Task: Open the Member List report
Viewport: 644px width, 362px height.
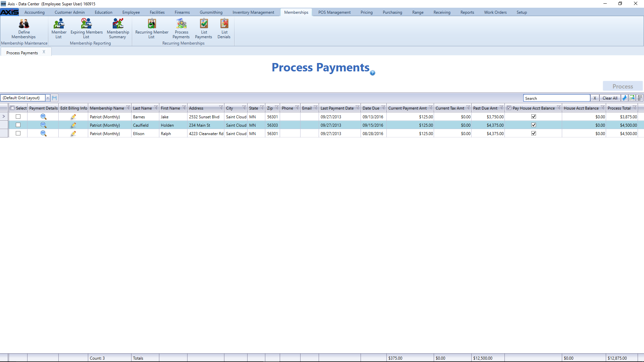Action: 59,29
